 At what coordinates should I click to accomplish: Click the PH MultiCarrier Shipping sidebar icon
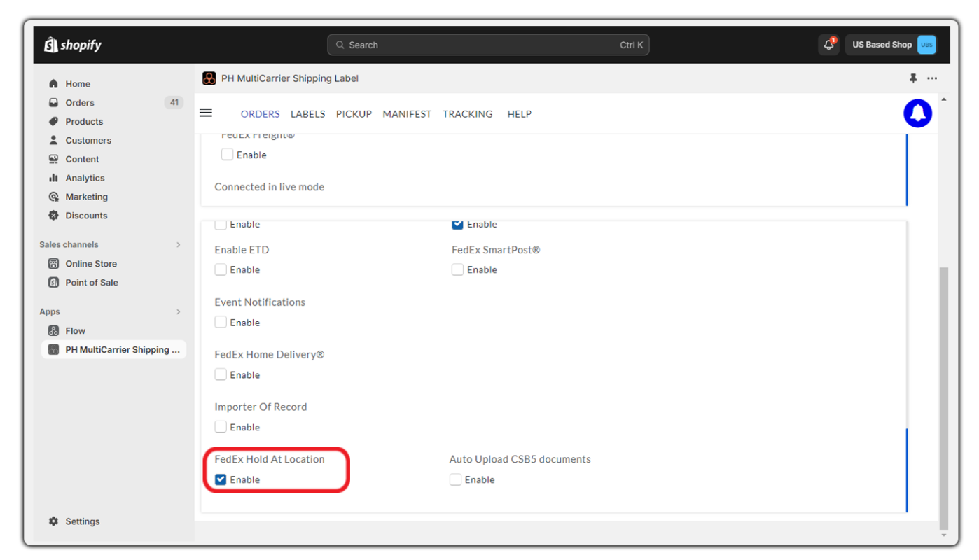tap(53, 350)
